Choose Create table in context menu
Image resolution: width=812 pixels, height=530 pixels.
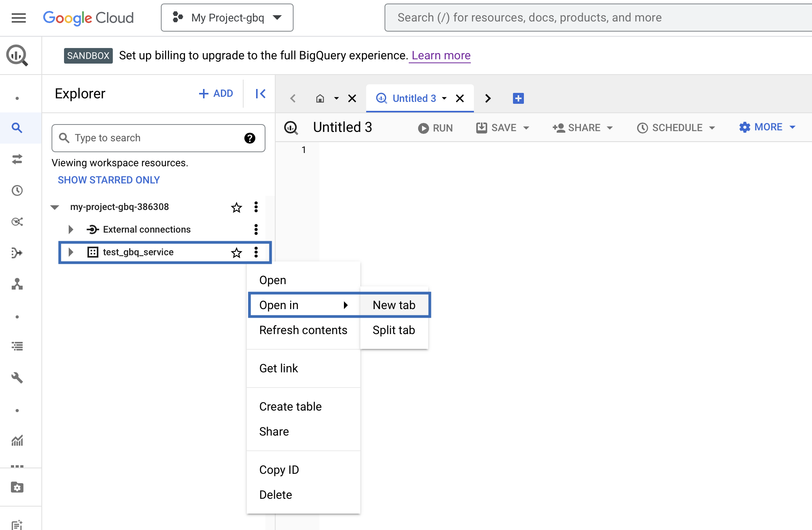pos(290,406)
